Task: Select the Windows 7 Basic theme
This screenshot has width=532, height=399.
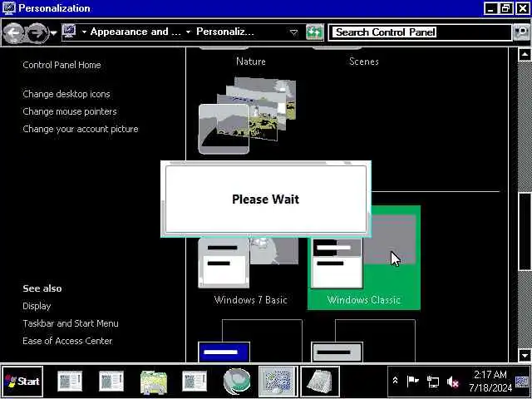Action: 250,272
